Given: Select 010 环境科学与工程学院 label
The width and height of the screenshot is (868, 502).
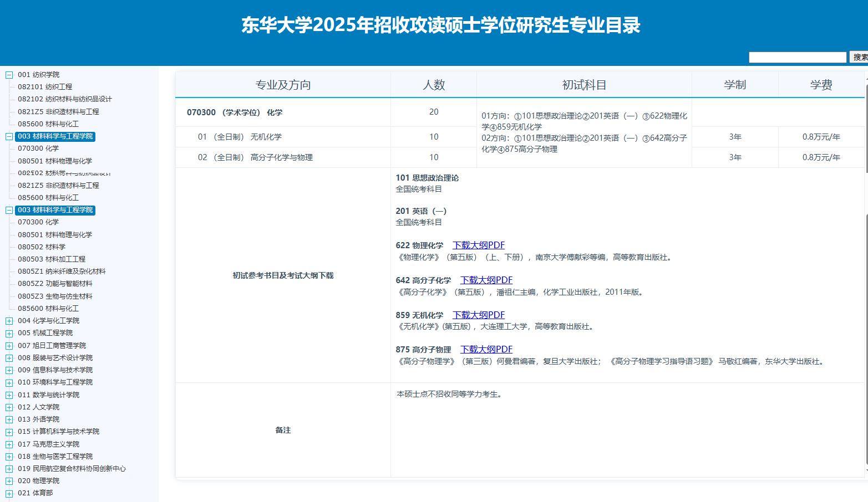Looking at the screenshot, I should click(55, 382).
